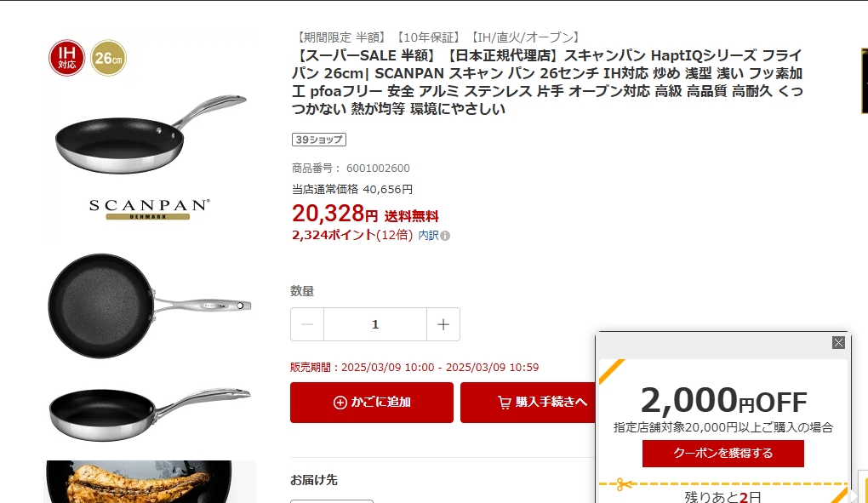Get the coupon with クーポンを獲得する
The height and width of the screenshot is (503, 868).
click(723, 453)
